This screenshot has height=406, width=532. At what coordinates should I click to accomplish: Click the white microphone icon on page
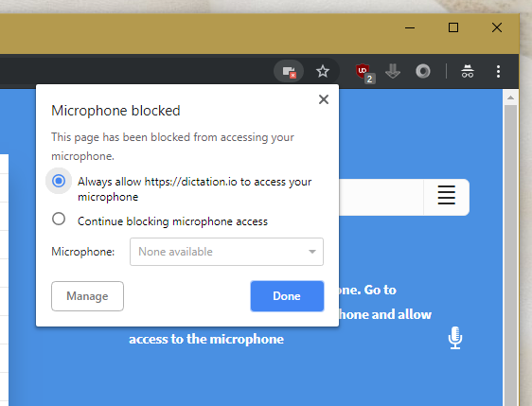point(455,338)
